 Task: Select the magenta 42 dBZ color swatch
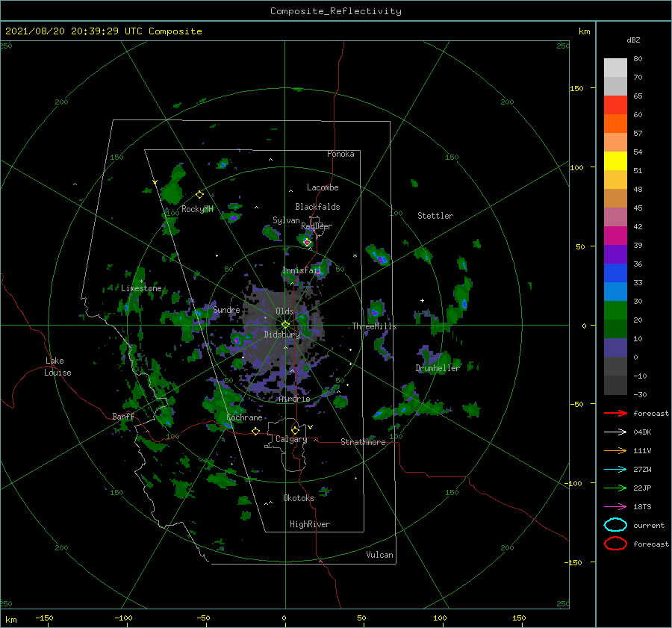pos(615,235)
